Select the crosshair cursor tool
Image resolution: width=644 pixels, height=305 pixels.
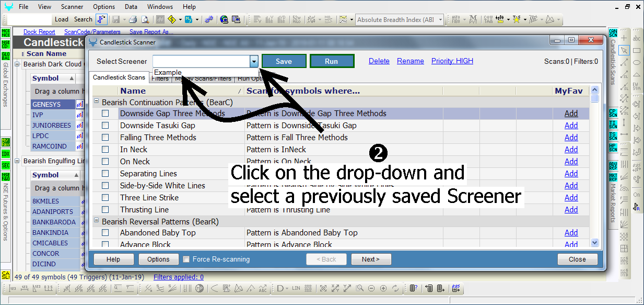pyautogui.click(x=624, y=38)
